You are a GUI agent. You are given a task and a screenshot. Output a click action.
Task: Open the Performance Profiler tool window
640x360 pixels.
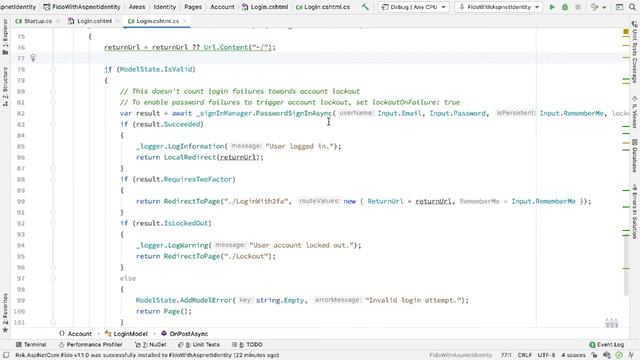pos(91,344)
